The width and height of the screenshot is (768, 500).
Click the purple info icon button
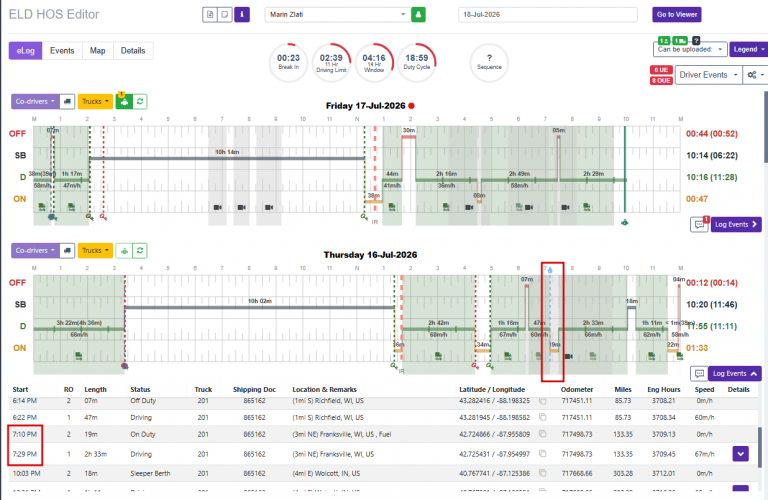click(x=241, y=15)
